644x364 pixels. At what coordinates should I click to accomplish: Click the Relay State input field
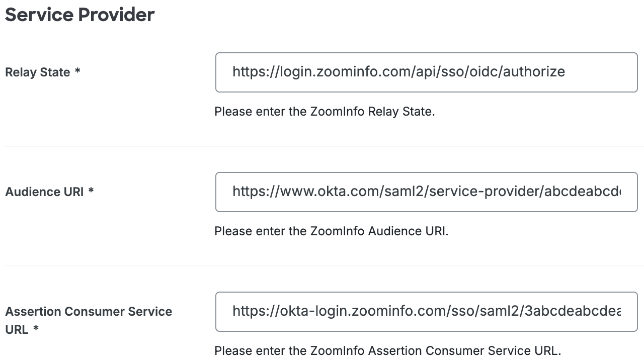427,72
